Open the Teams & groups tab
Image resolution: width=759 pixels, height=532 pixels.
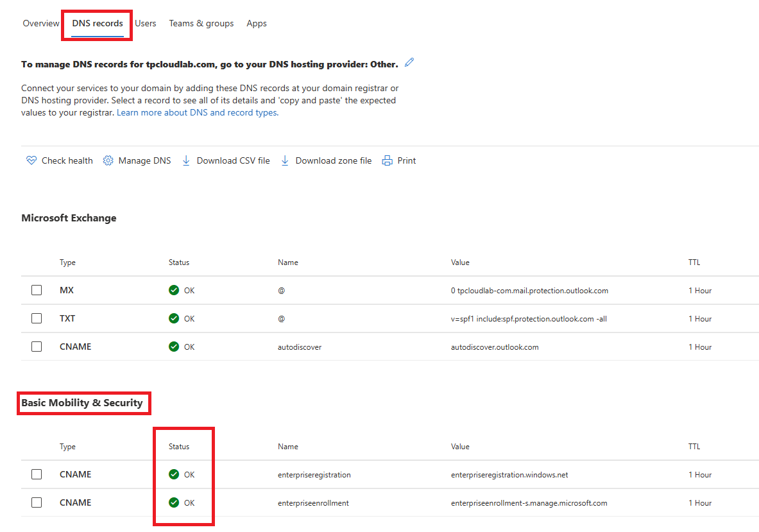pos(201,23)
